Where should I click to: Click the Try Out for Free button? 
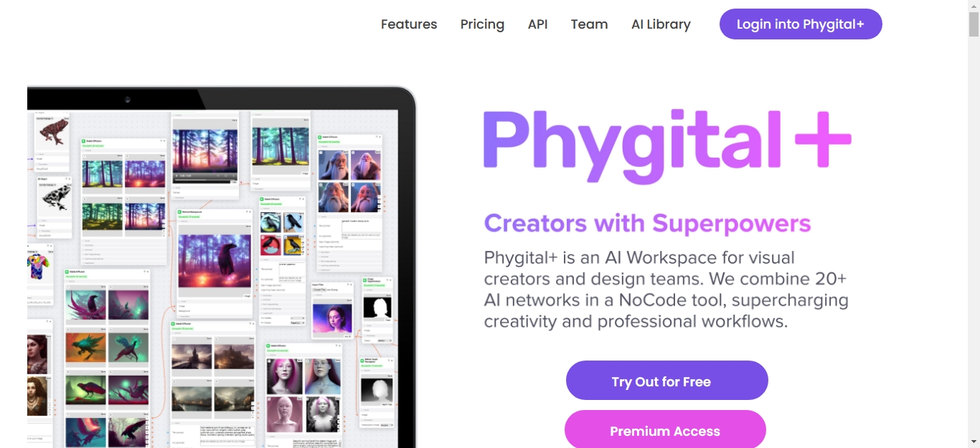tap(666, 381)
